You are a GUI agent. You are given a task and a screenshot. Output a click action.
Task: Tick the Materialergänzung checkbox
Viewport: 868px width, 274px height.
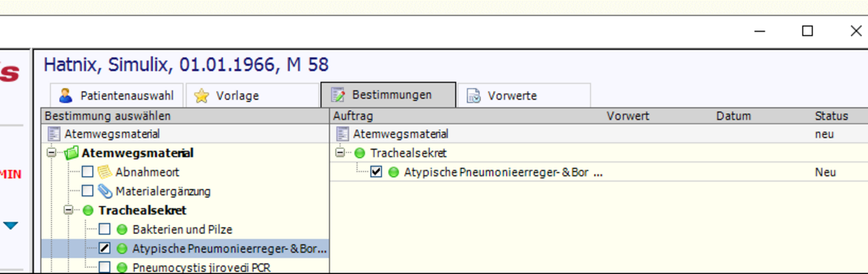88,191
